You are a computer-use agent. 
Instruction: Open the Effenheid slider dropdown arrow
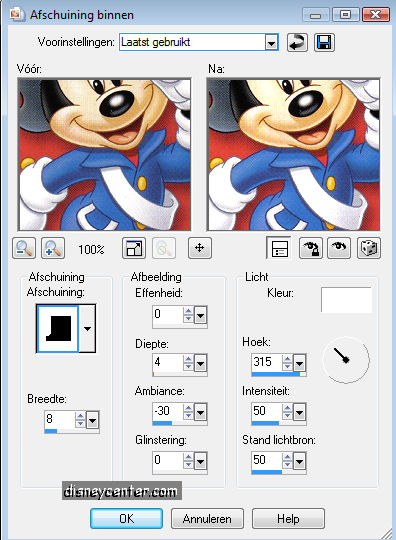click(x=200, y=315)
